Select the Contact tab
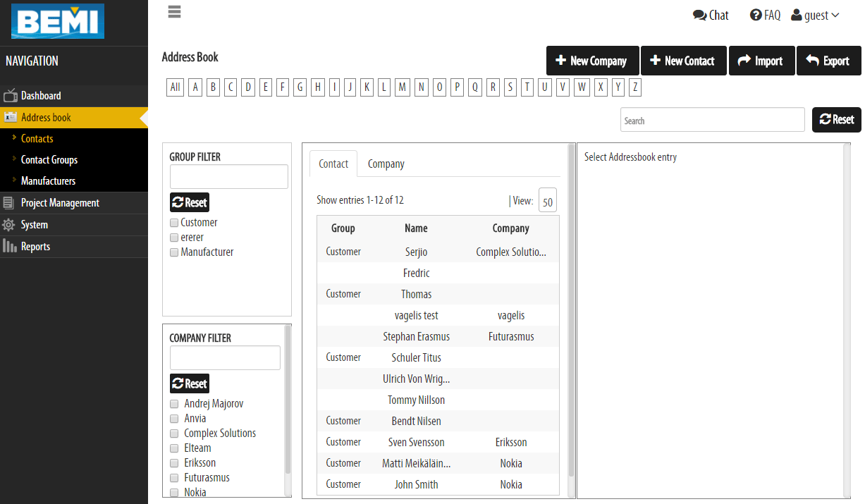Screen dimensions: 865x504 pos(333,163)
